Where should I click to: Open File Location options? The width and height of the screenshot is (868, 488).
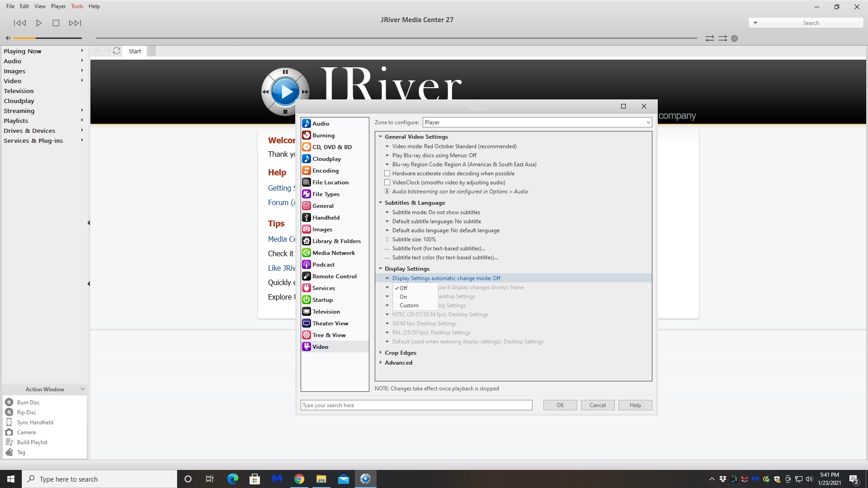tap(335, 182)
